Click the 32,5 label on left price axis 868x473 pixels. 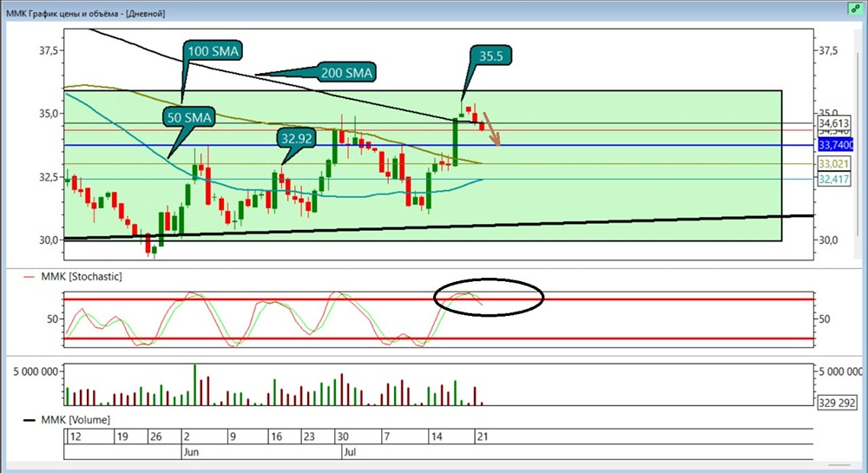tap(48, 177)
